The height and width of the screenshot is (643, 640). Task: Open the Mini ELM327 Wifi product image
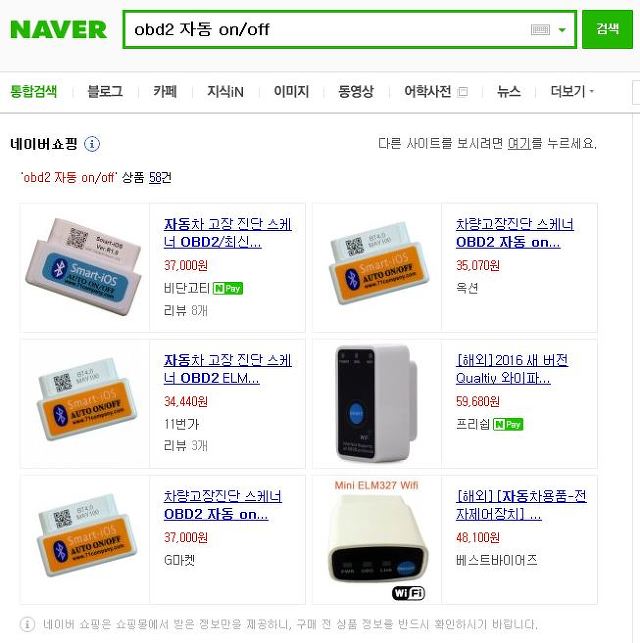(377, 540)
